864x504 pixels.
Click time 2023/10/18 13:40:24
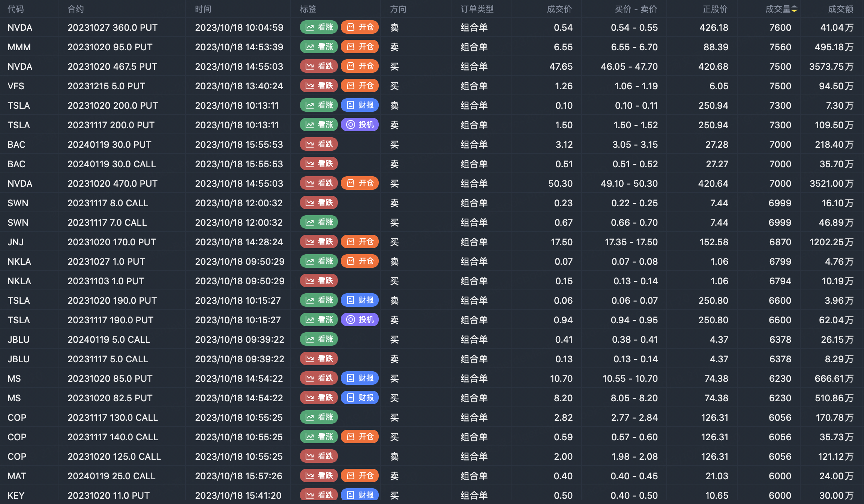[x=239, y=86]
